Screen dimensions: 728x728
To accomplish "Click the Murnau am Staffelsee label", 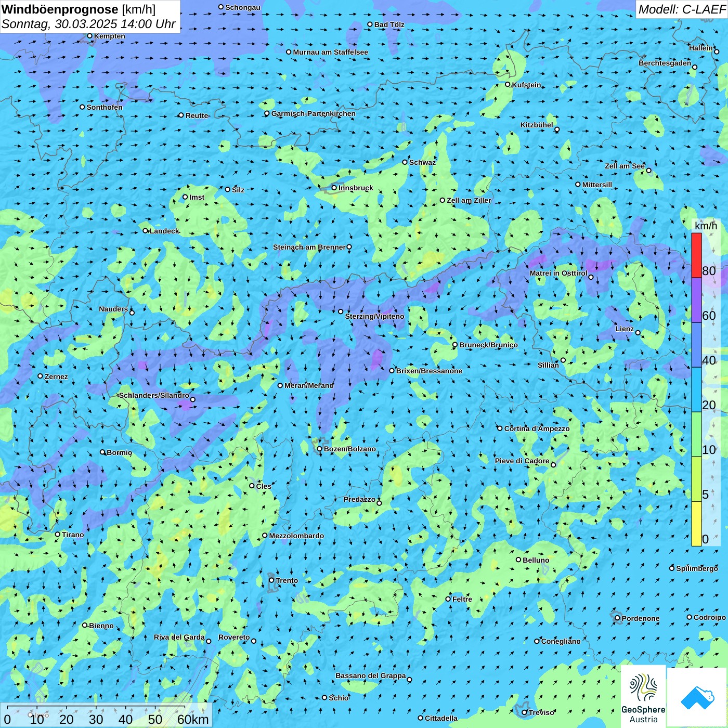I will [330, 52].
